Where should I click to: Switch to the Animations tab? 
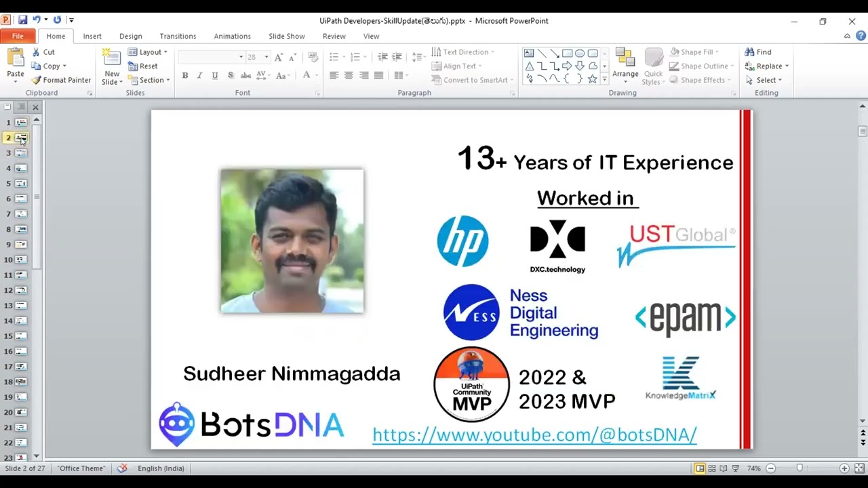click(x=233, y=36)
